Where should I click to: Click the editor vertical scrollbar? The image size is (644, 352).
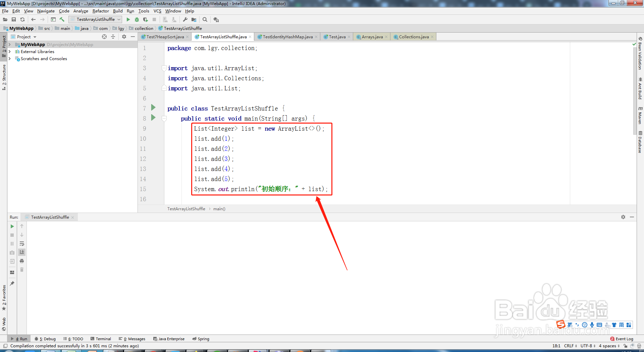pyautogui.click(x=634, y=91)
